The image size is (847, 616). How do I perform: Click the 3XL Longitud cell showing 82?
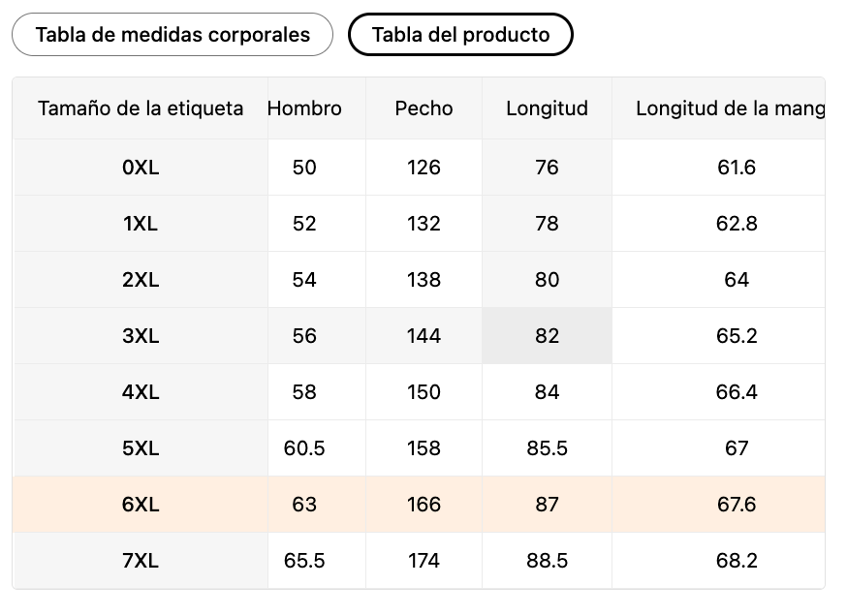[547, 336]
